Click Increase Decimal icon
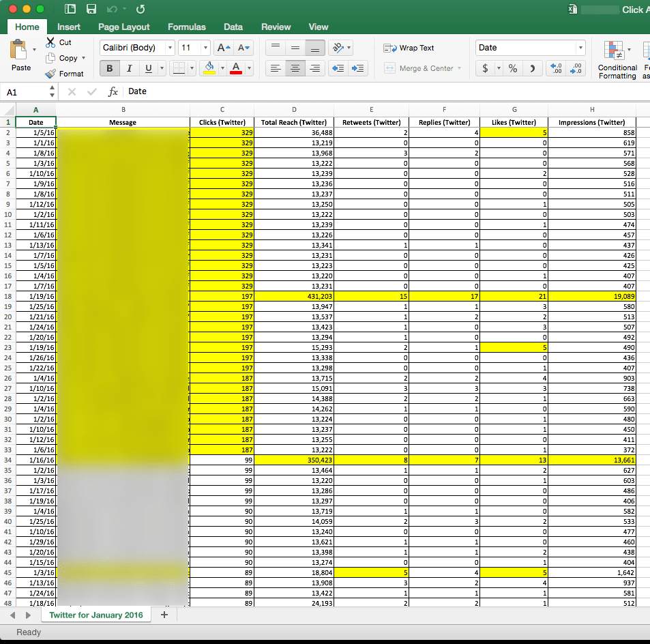 click(556, 68)
